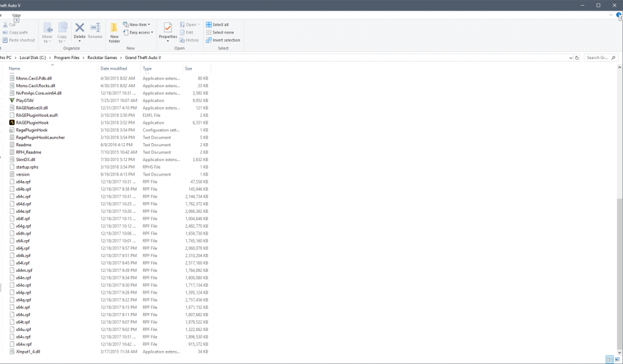Click the Cut command
This screenshot has height=364, width=623.
tap(9, 25)
